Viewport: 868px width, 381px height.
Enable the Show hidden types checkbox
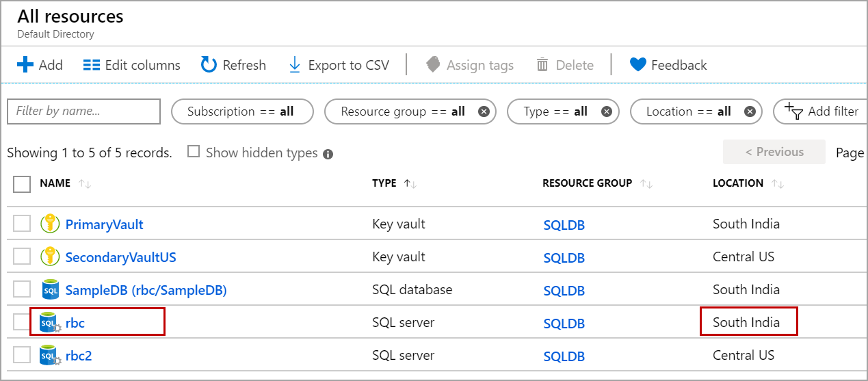pyautogui.click(x=194, y=152)
